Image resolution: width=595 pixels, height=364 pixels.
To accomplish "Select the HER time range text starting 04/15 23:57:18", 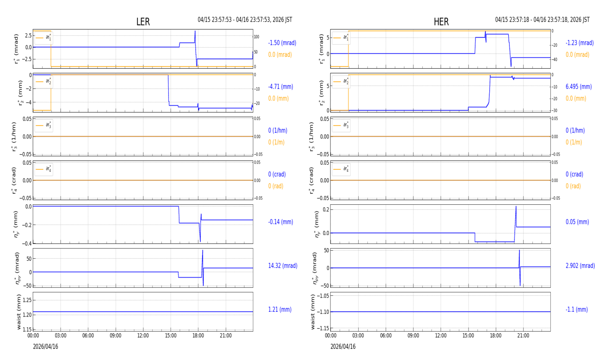I will click(542, 20).
